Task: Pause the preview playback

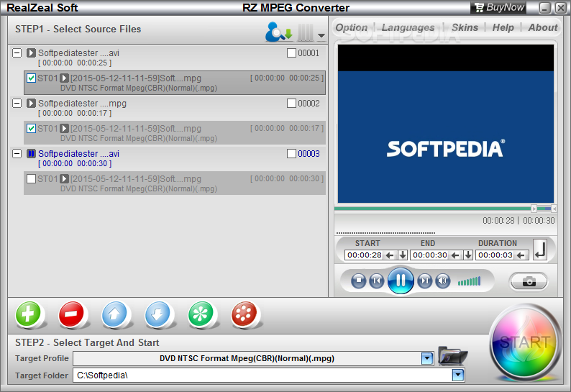Action: 401,281
